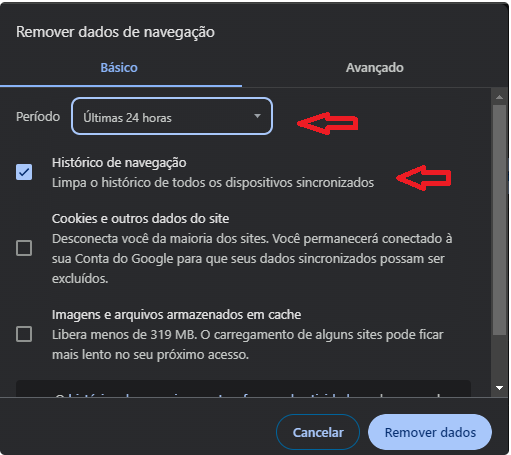511x455 pixels.
Task: Click the scroll-down arrow icon of the dialog
Action: coord(499,388)
